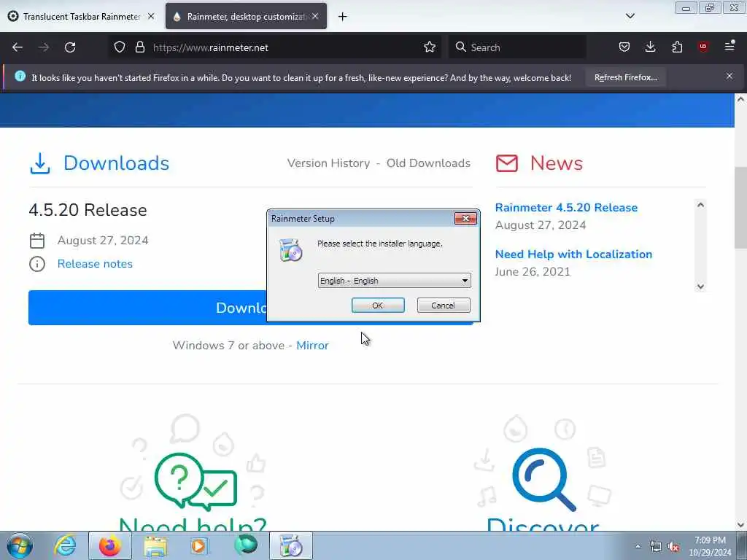Open Windows Media Player from taskbar
Viewport: 747px width, 560px height.
point(199,545)
